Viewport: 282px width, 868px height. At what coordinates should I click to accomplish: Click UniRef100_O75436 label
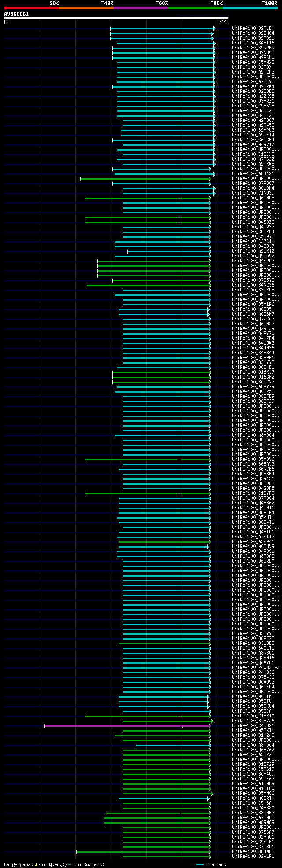pyautogui.click(x=253, y=677)
